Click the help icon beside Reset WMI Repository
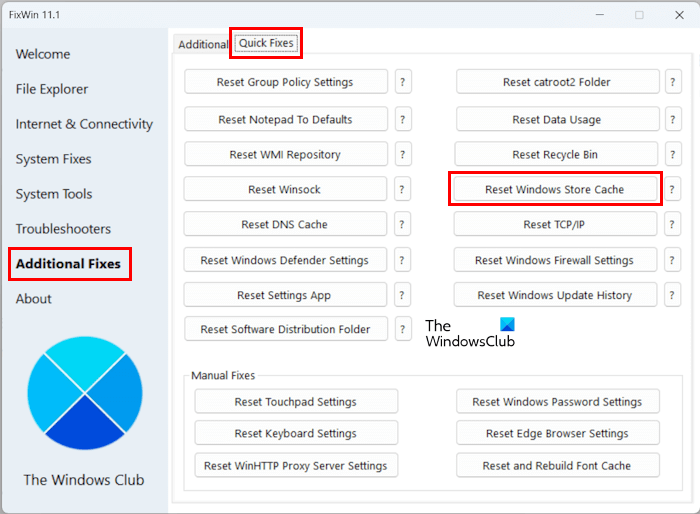The width and height of the screenshot is (700, 514). (403, 154)
